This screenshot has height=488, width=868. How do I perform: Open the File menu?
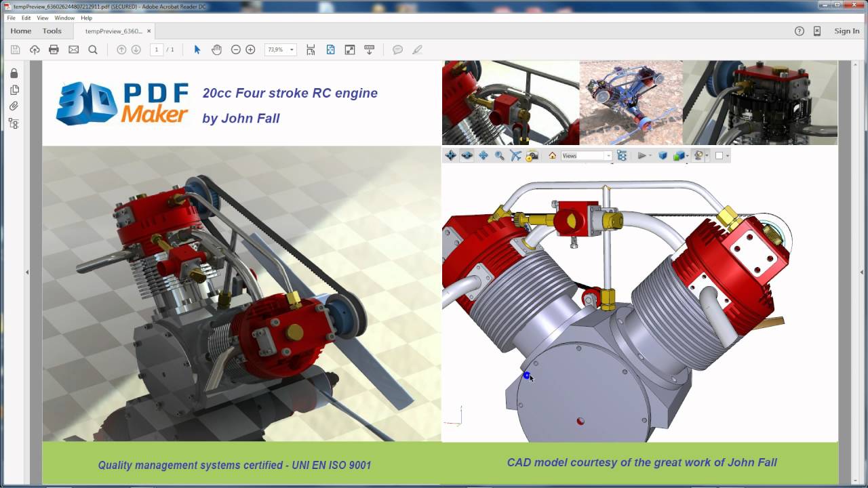[11, 18]
